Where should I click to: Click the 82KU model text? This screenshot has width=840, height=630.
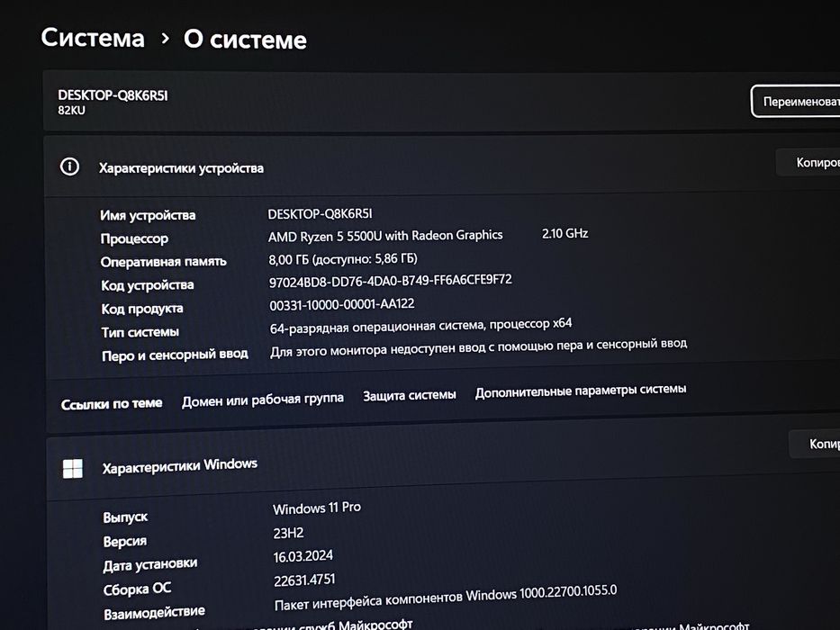tap(71, 111)
